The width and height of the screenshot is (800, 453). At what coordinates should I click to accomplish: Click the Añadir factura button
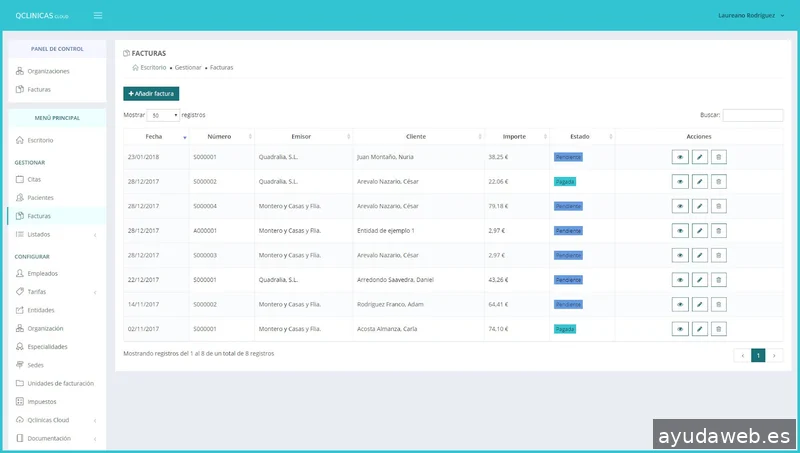pos(151,93)
